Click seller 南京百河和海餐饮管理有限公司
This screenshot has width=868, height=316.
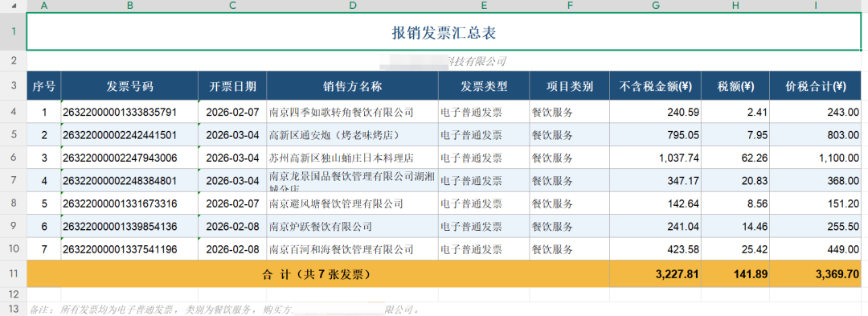coord(353,248)
